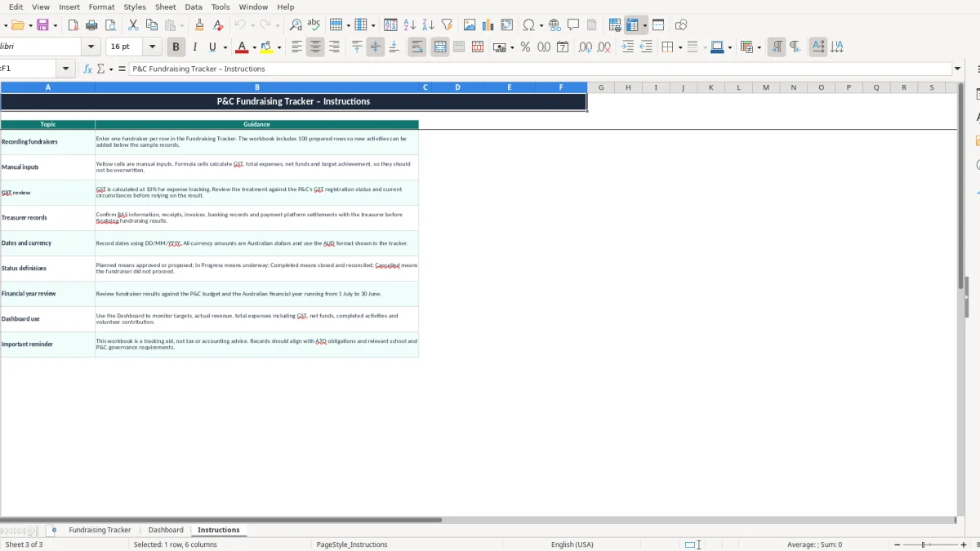Insert a chart
This screenshot has width=980, height=551.
point(488,25)
